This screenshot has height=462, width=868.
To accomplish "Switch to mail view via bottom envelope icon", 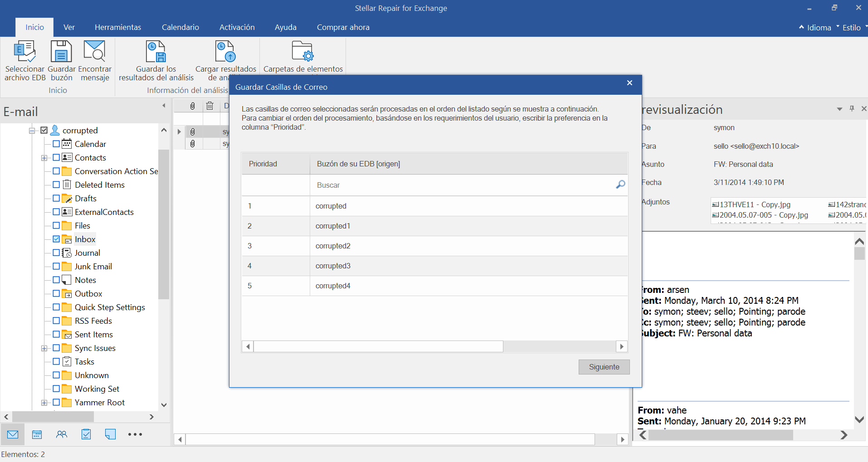I will click(x=12, y=434).
